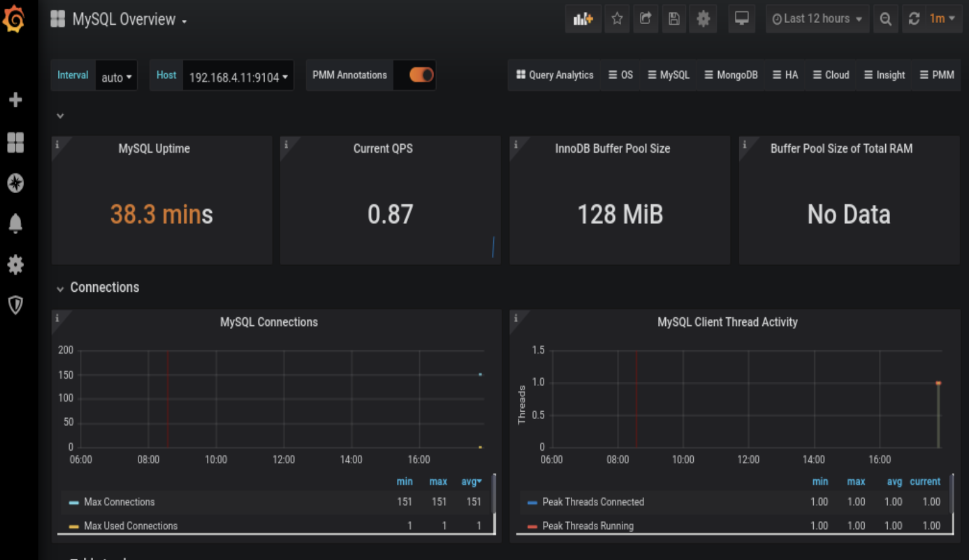Screen dimensions: 969x560
Task: Open the Alerting bell icon
Action: (16, 224)
